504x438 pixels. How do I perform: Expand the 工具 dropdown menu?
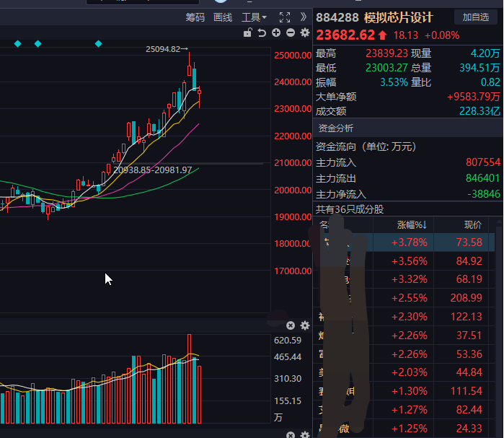pyautogui.click(x=254, y=17)
